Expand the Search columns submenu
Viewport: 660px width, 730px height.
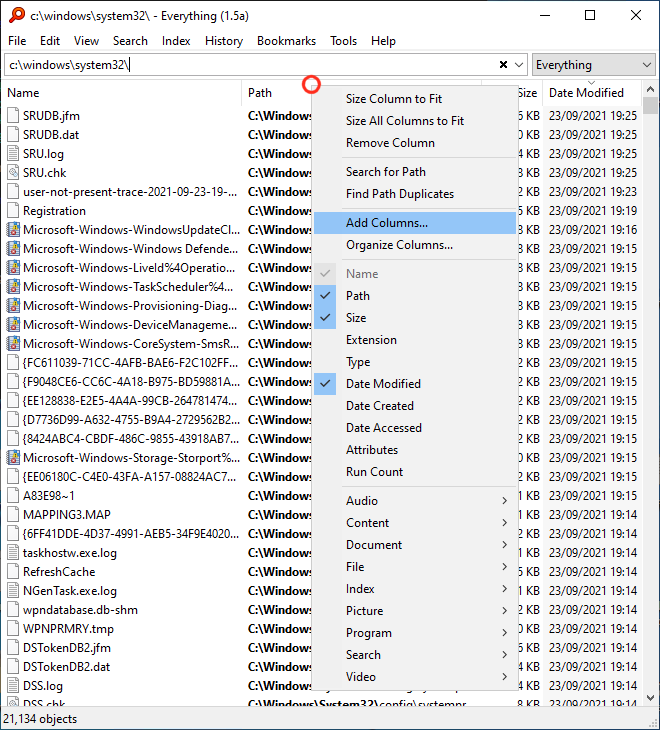point(415,655)
